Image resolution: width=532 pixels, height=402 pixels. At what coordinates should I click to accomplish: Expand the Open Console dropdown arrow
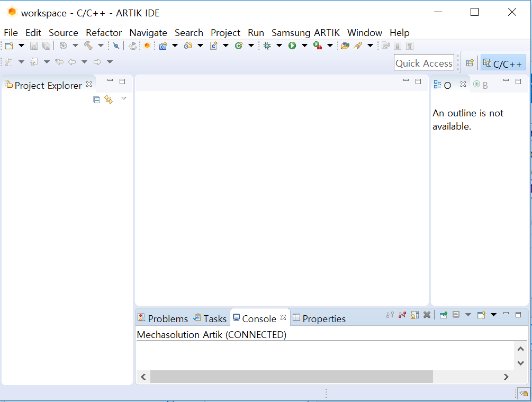click(494, 315)
